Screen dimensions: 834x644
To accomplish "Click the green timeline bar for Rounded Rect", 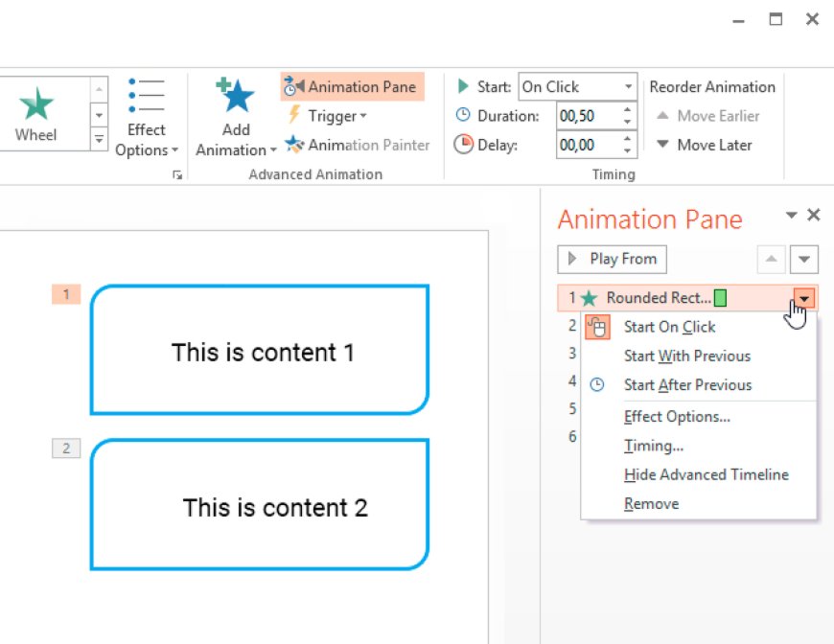I will pos(720,298).
